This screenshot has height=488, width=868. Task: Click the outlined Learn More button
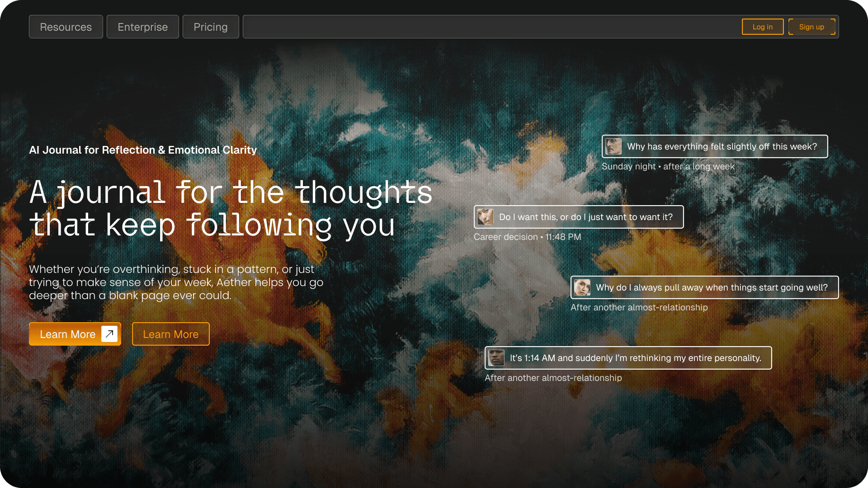(171, 334)
